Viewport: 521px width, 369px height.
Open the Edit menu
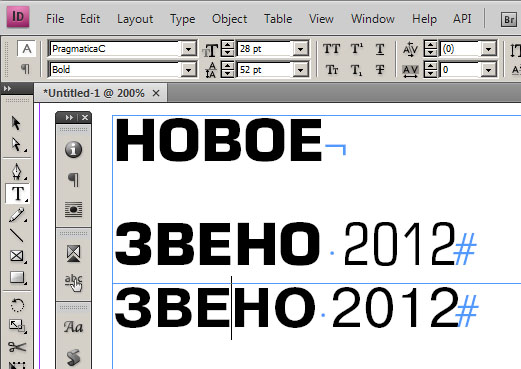tap(90, 19)
